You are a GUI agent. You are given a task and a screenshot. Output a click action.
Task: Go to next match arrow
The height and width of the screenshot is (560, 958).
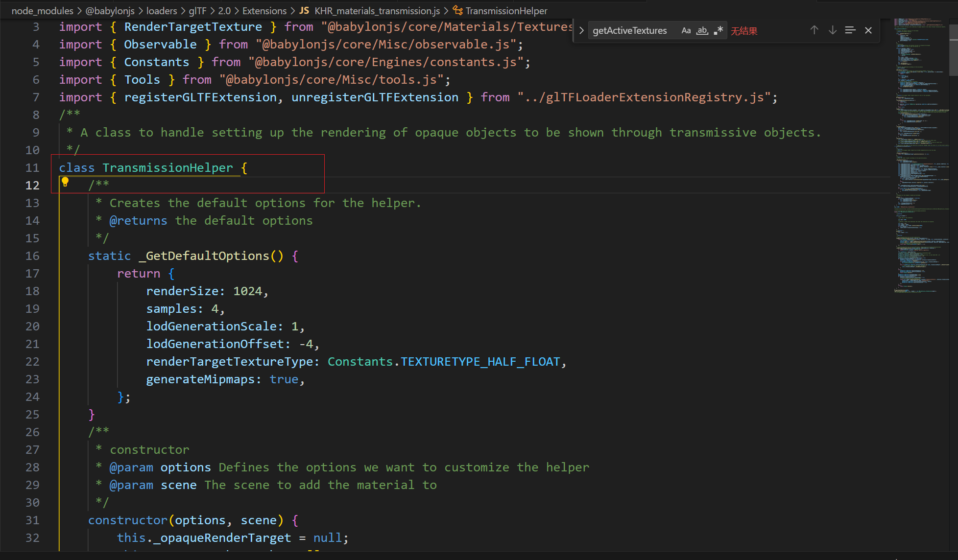(833, 30)
